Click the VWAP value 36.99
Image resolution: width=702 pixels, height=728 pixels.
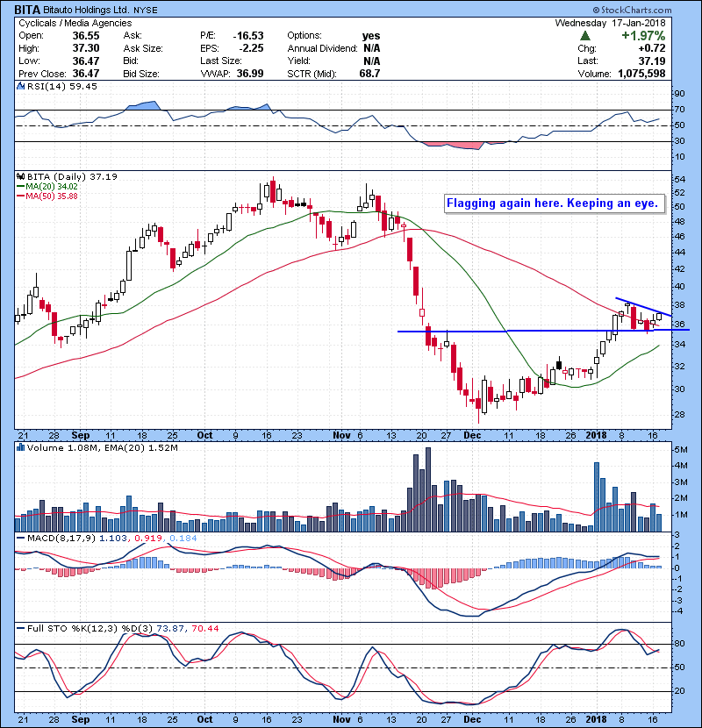point(250,74)
